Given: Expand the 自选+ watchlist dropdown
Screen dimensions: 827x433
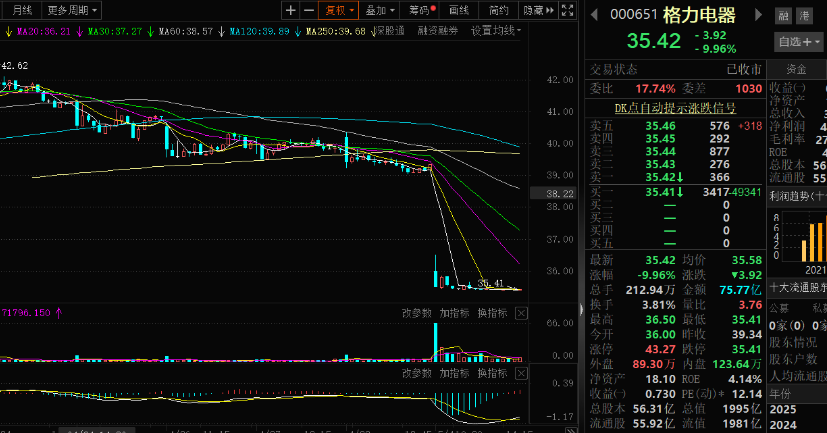Looking at the screenshot, I should point(797,42).
